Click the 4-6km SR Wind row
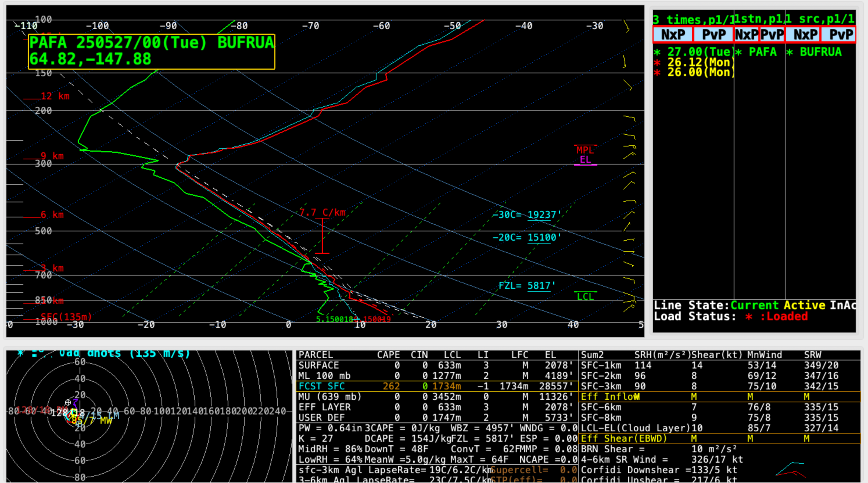 point(662,459)
